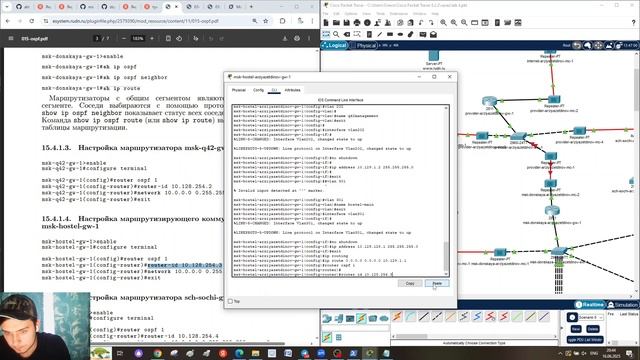Select Network Devices category icon
Screen dimensions: 640x360
pos(327,318)
